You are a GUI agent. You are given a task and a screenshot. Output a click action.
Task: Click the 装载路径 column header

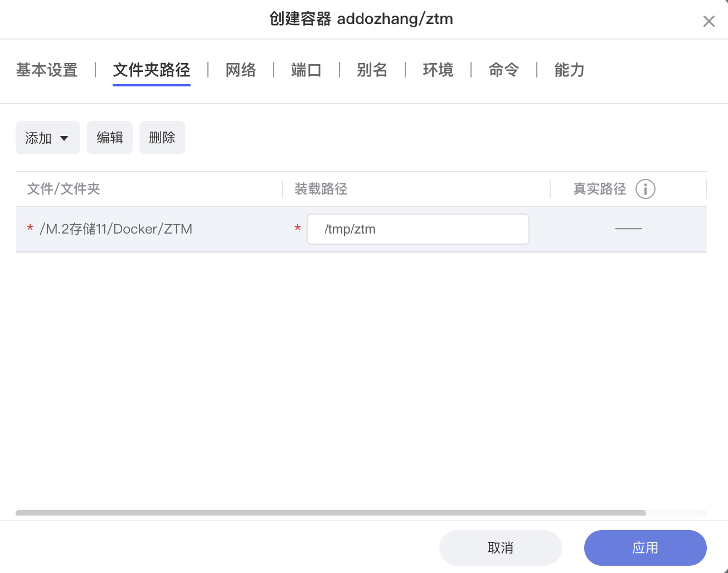point(321,189)
